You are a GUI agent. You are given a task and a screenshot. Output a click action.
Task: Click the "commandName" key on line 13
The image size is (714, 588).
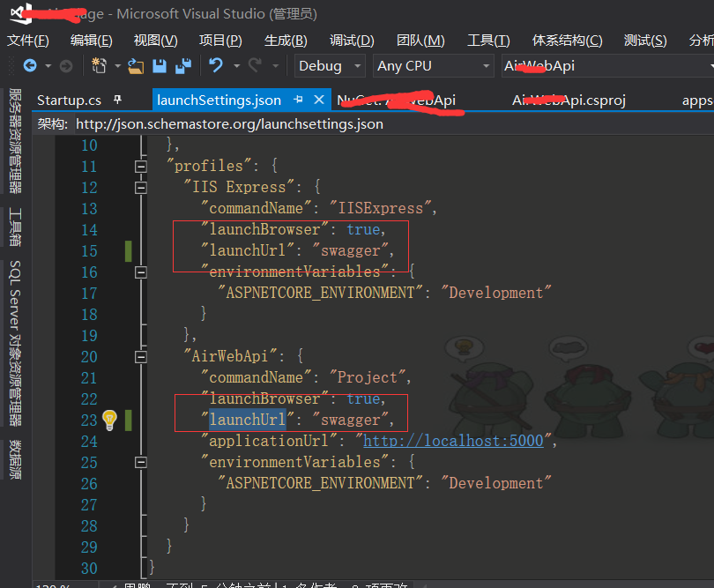point(257,208)
